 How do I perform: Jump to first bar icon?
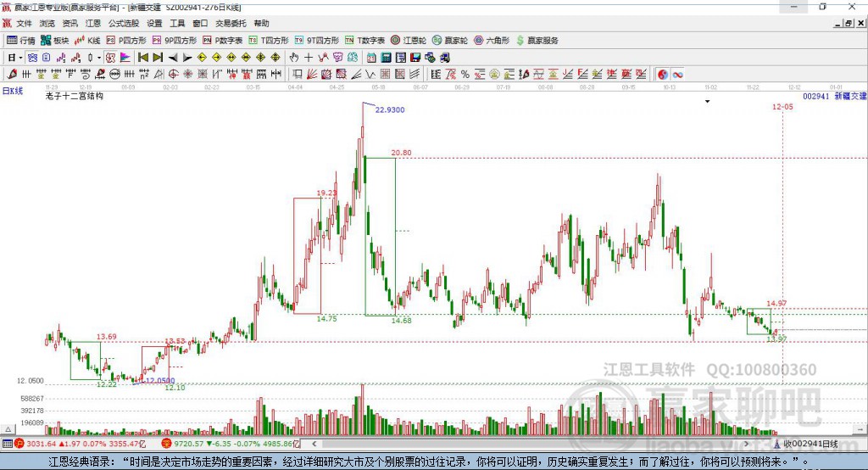[x=142, y=58]
